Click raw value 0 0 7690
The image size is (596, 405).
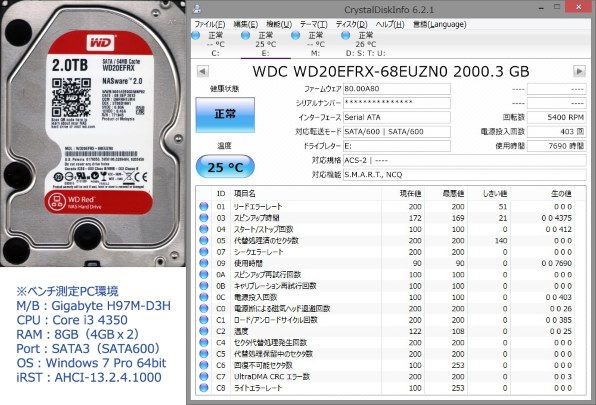[556, 263]
